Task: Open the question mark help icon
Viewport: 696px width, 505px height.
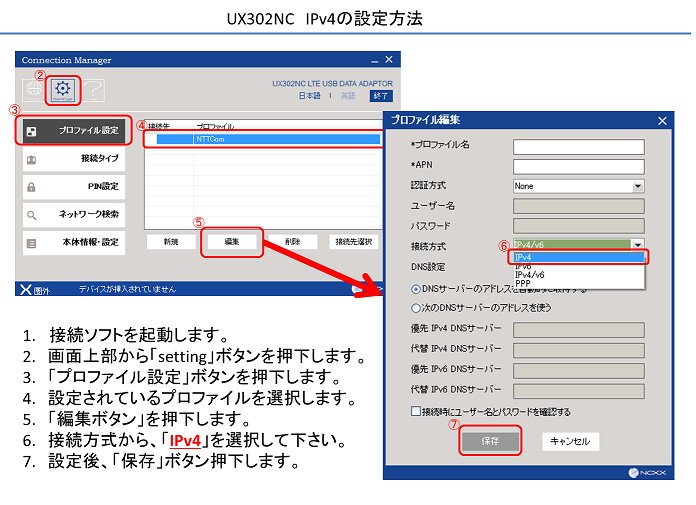Action: [94, 91]
